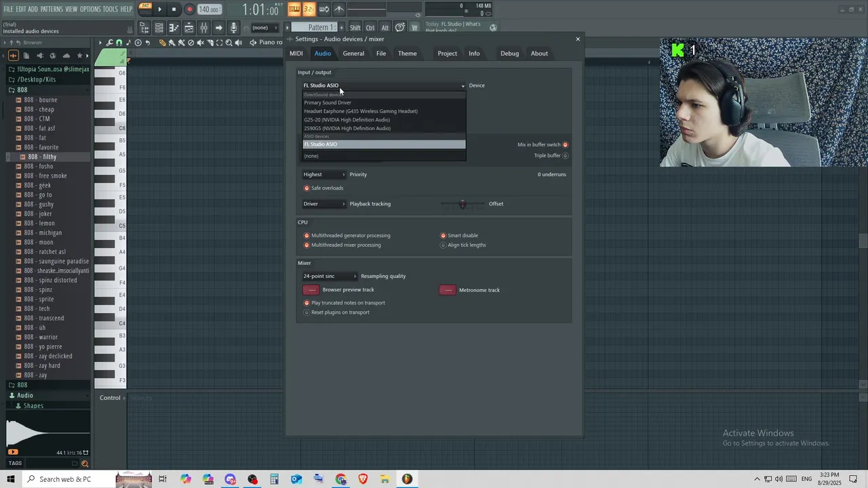Image resolution: width=868 pixels, height=488 pixels.
Task: Open the (none) snap selector in toolbar
Action: point(264,28)
